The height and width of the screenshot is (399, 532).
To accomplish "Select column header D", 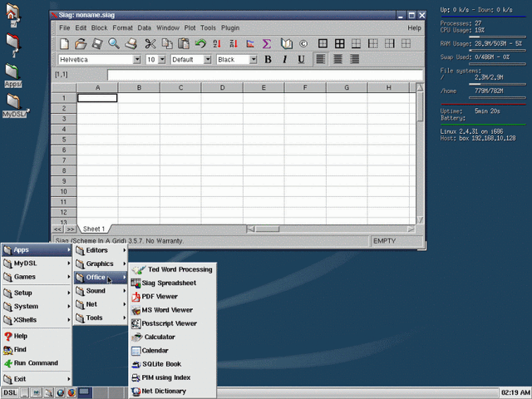I will 222,87.
